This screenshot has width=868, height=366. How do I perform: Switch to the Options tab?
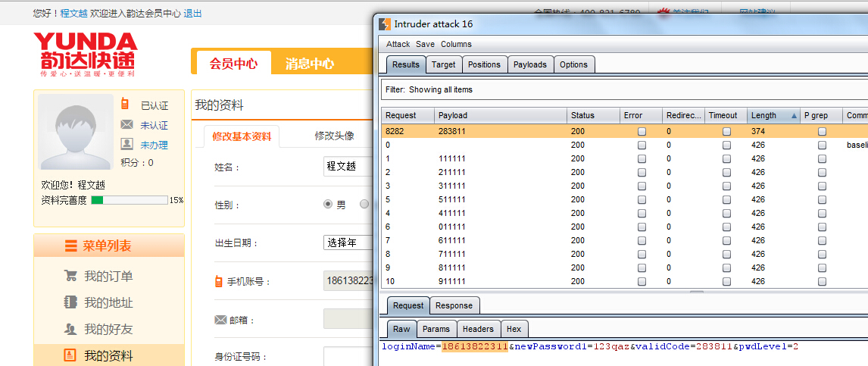tap(573, 64)
